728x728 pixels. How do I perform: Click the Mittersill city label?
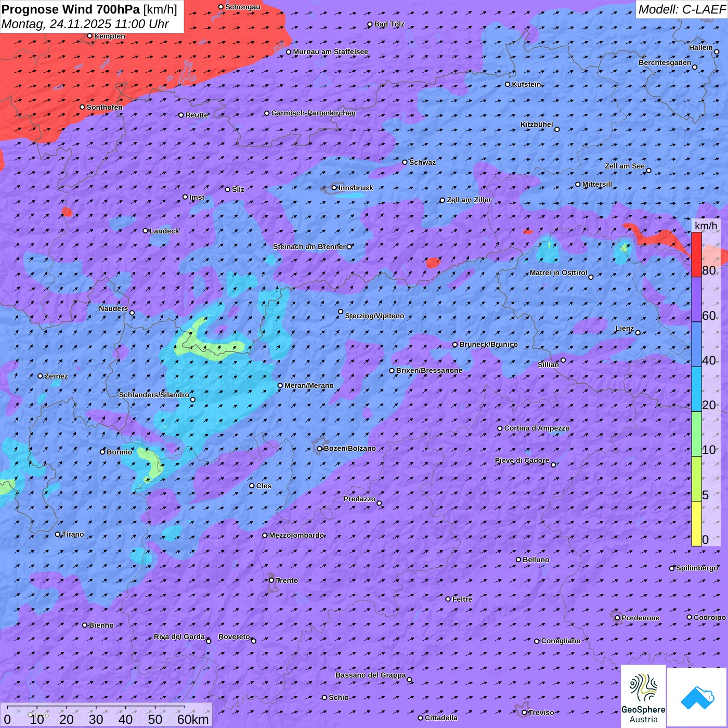pyautogui.click(x=597, y=184)
